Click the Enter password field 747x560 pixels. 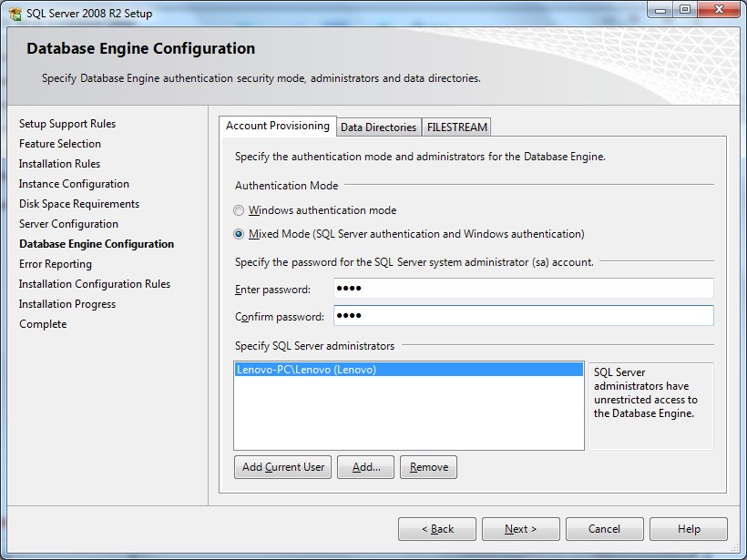point(524,288)
